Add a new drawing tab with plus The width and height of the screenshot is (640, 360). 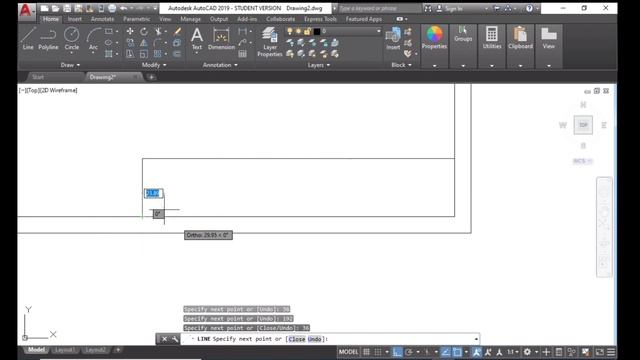click(151, 77)
